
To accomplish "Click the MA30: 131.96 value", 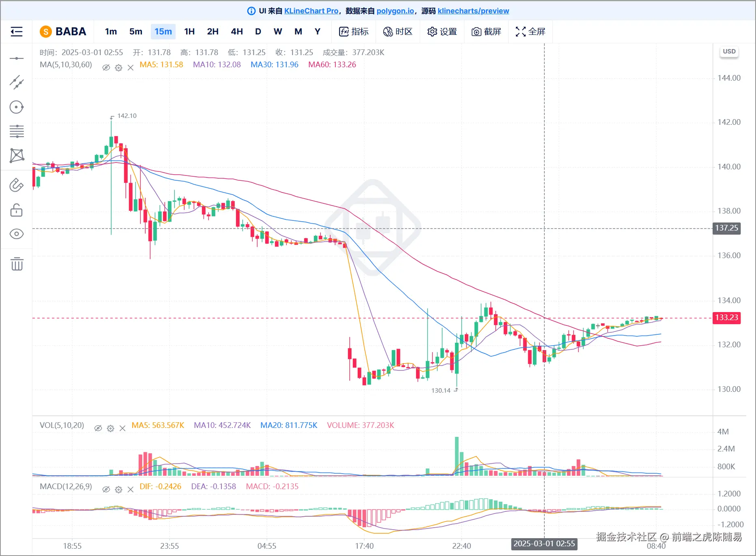I will (x=275, y=64).
